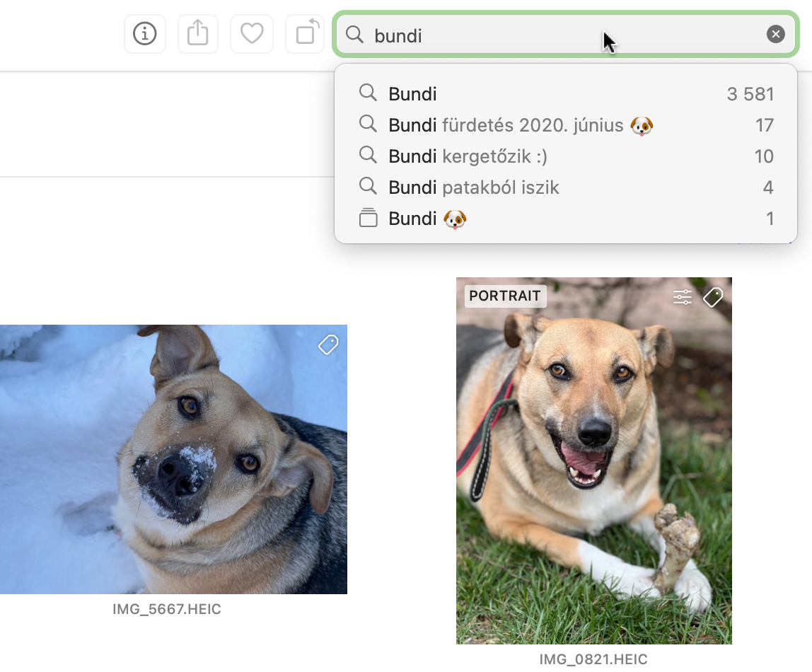Screen dimensions: 812x672
Task: Click the magnifier icon in search field
Action: point(355,35)
